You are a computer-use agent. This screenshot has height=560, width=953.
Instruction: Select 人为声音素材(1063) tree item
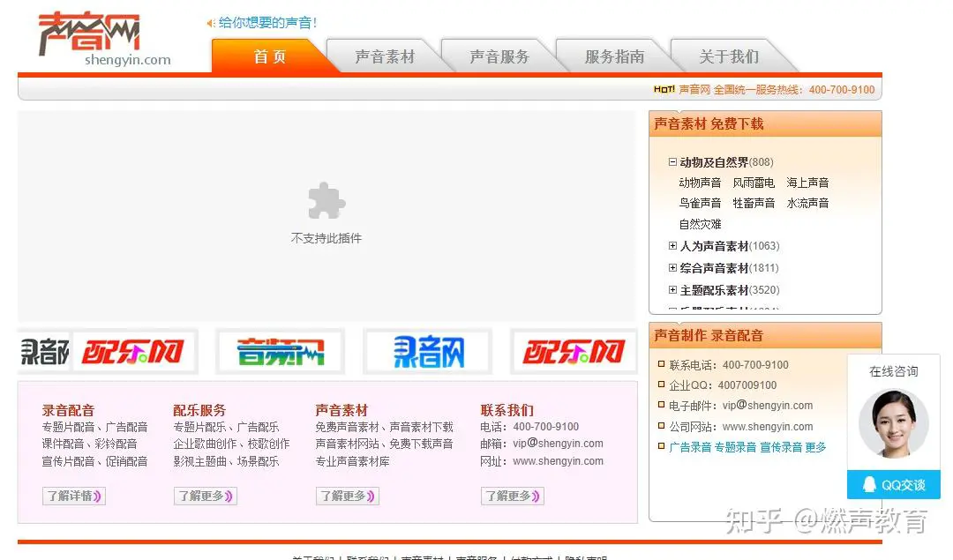(730, 246)
